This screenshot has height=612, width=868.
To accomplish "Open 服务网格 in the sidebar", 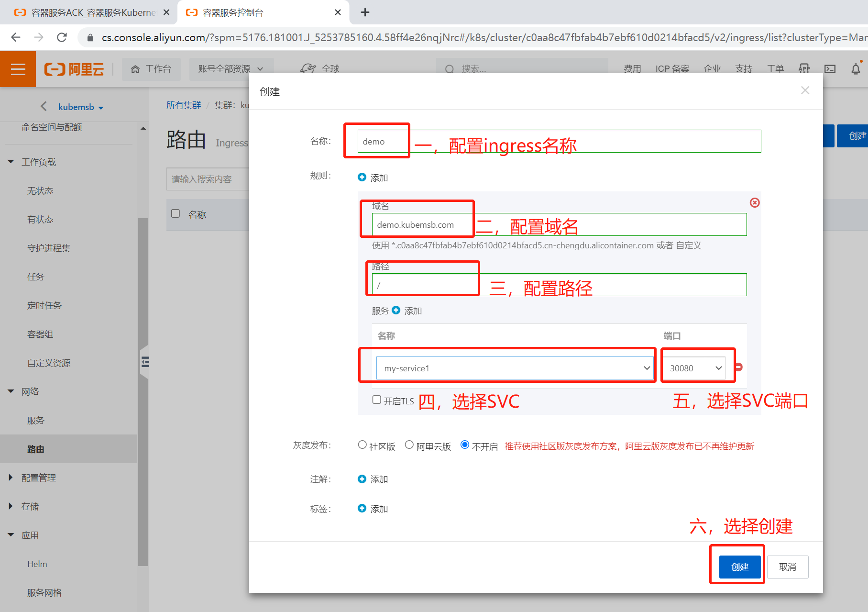I will click(x=44, y=593).
